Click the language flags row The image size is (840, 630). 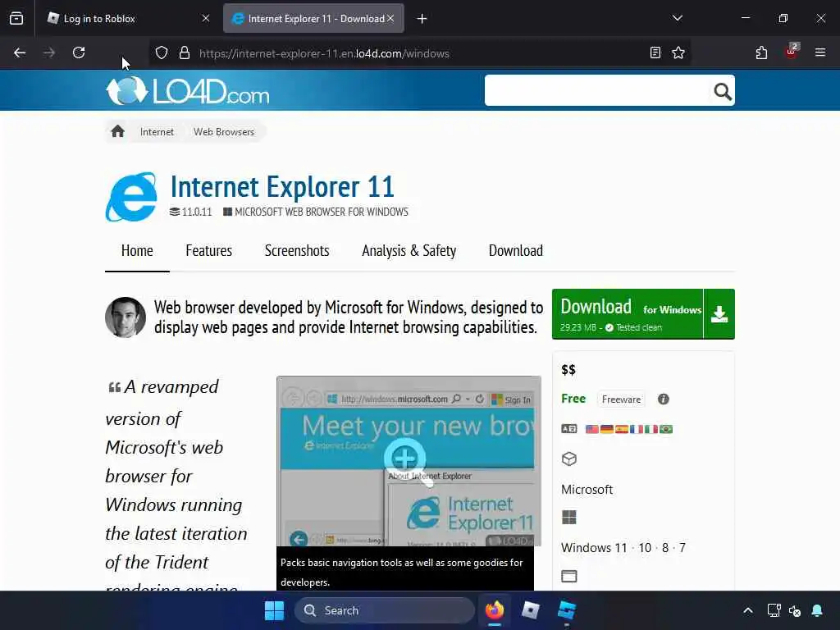(x=629, y=429)
